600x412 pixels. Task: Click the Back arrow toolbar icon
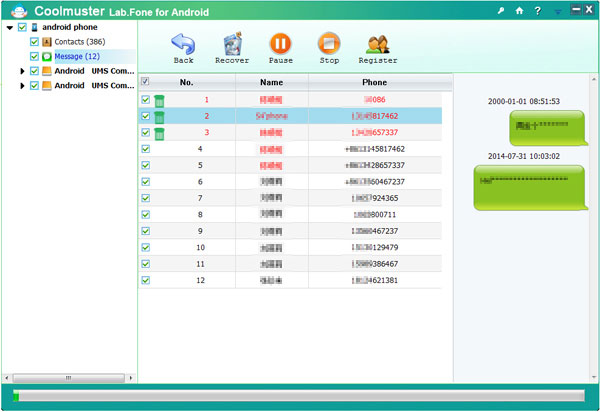pyautogui.click(x=183, y=43)
